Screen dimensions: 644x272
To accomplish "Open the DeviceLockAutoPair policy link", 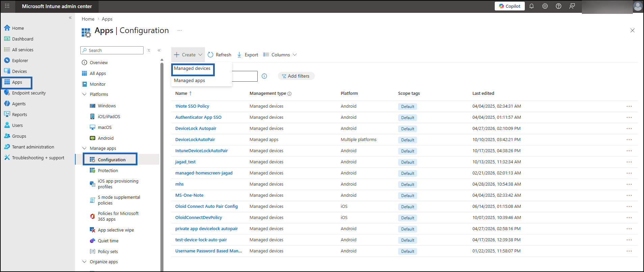I will click(x=195, y=139).
